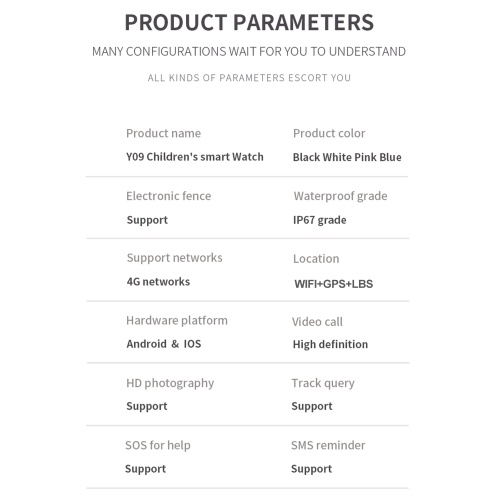The image size is (500, 500).
Task: Click Support under Track query
Action: pos(312,406)
